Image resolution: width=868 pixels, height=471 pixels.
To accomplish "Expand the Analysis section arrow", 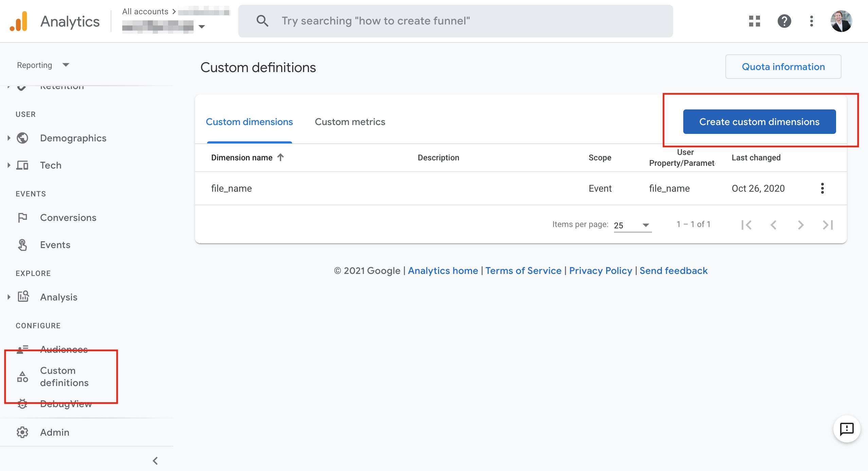I will (9, 297).
